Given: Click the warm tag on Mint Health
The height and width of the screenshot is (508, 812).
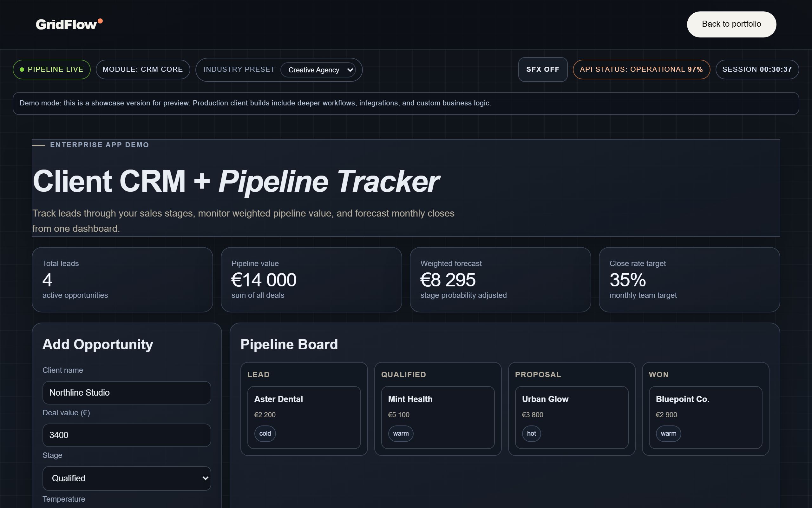Looking at the screenshot, I should [x=401, y=433].
